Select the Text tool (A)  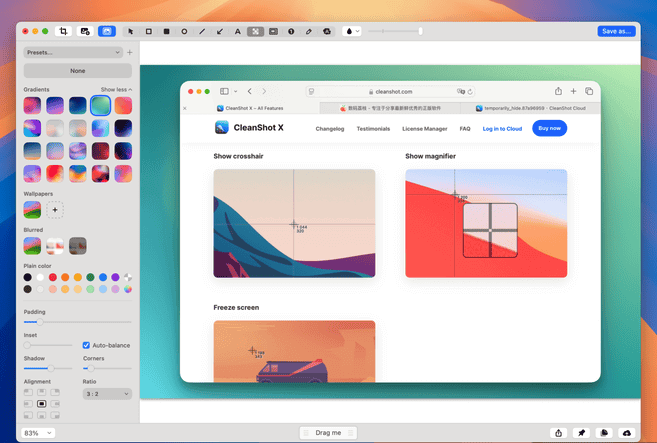[x=238, y=31]
